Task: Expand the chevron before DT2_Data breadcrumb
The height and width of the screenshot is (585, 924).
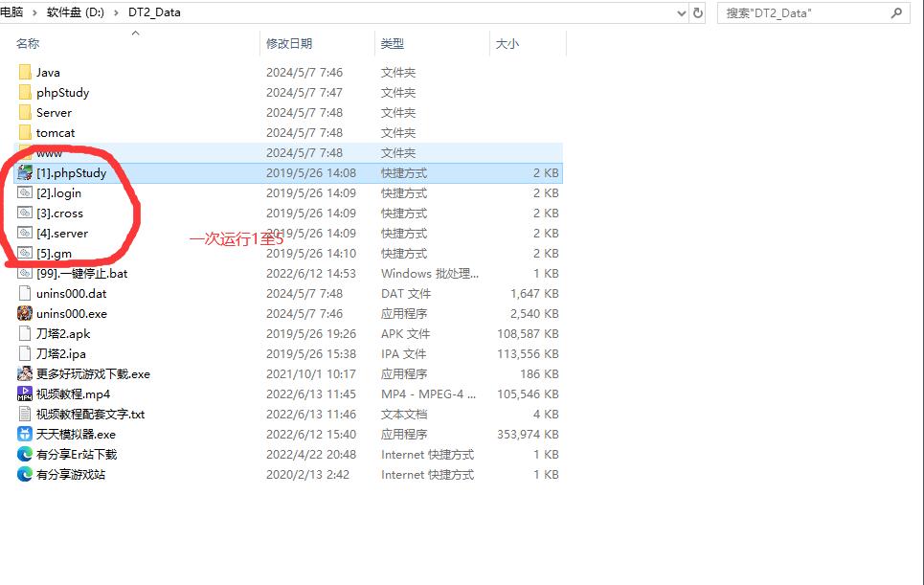Action: click(x=117, y=13)
